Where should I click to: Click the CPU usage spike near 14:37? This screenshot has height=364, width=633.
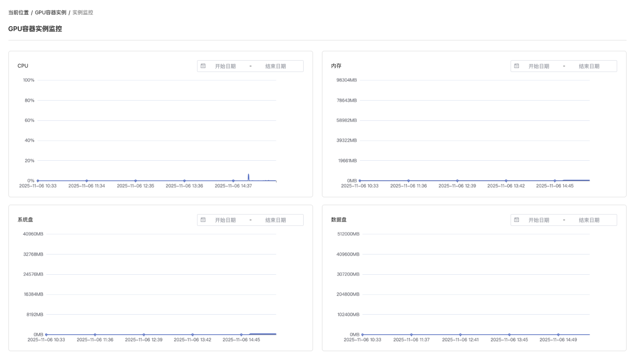click(248, 175)
